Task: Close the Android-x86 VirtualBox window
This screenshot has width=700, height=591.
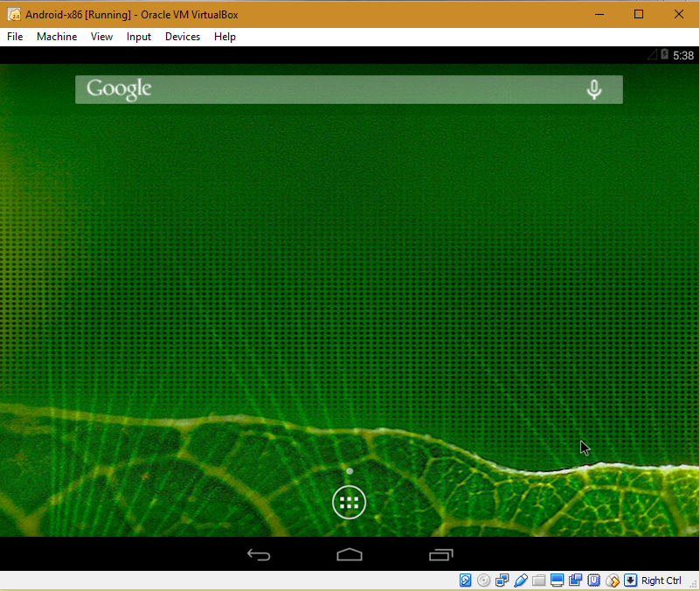Action: [678, 14]
